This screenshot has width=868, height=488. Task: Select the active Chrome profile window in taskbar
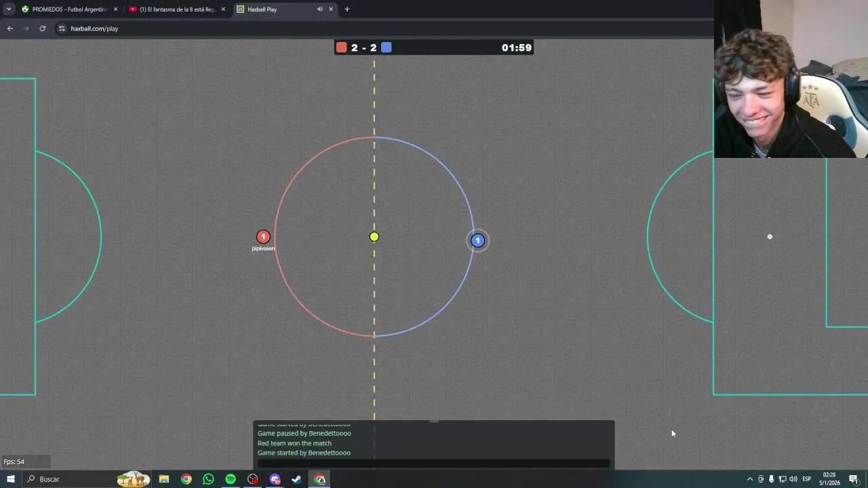319,479
